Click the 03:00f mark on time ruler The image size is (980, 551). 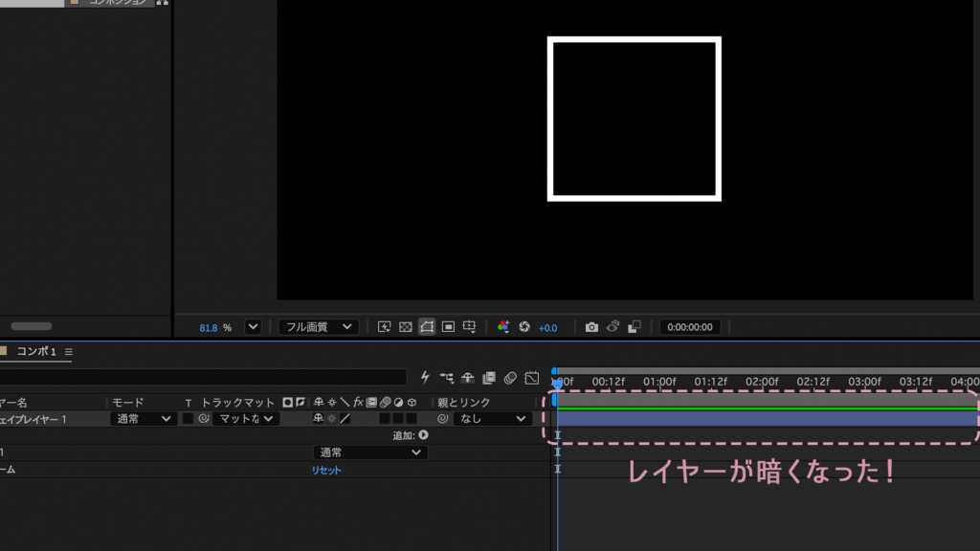[x=864, y=382]
